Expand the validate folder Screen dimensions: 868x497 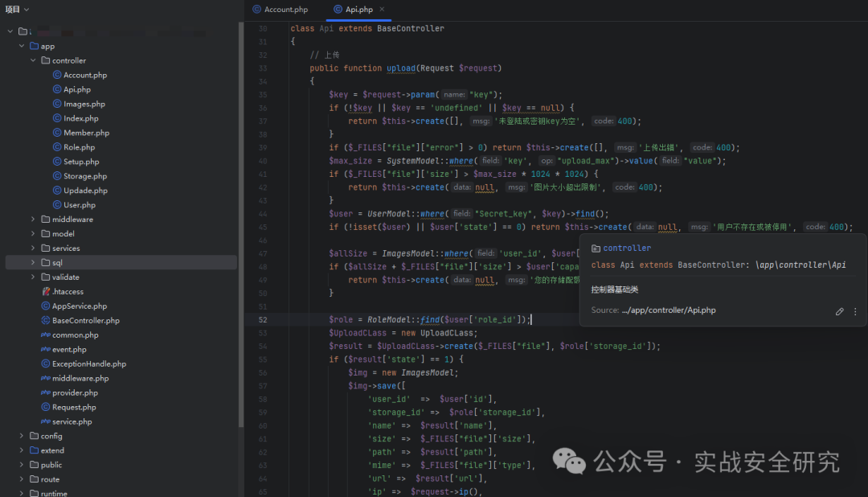33,277
